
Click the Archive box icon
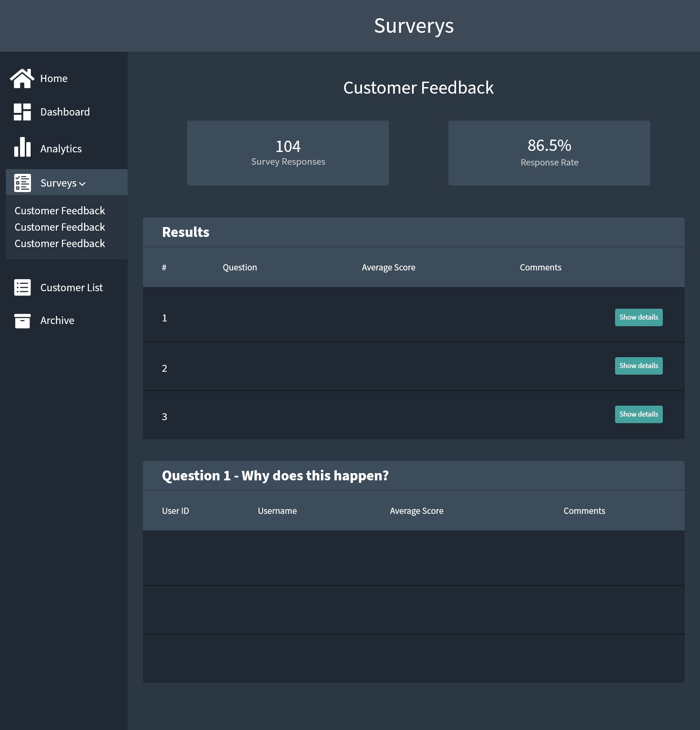[22, 321]
